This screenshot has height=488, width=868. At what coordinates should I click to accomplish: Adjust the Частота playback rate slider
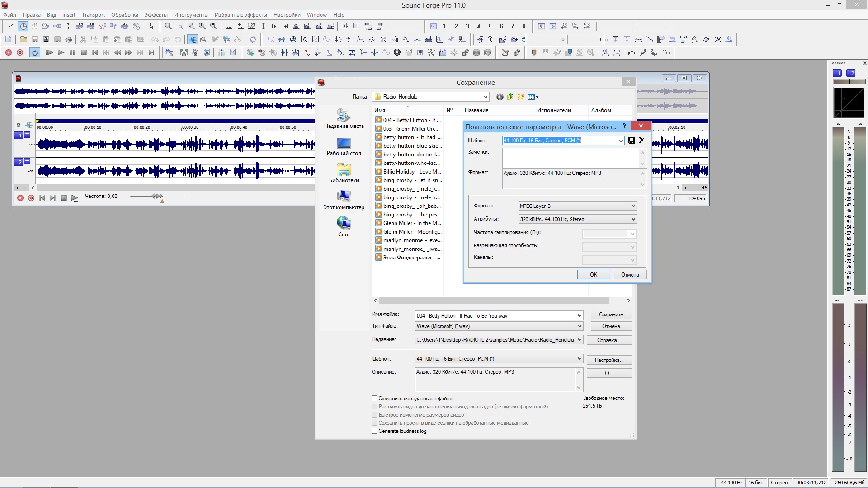point(157,196)
